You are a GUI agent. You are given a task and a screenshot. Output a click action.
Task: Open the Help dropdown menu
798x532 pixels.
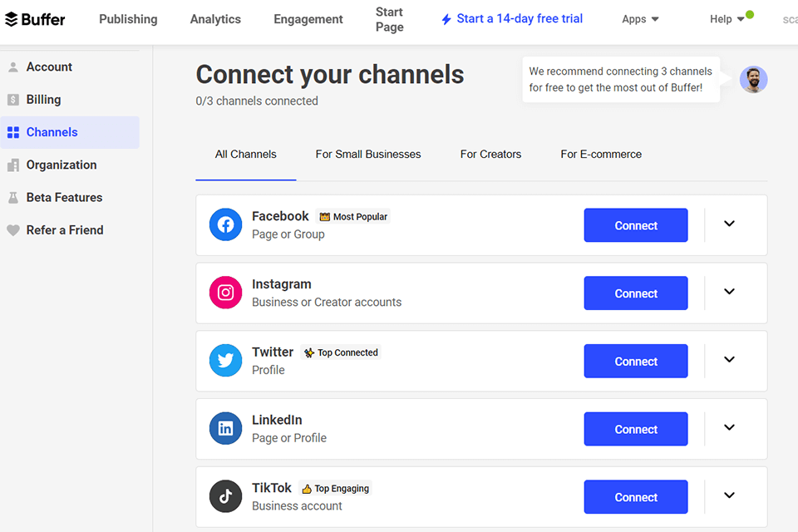tap(727, 19)
